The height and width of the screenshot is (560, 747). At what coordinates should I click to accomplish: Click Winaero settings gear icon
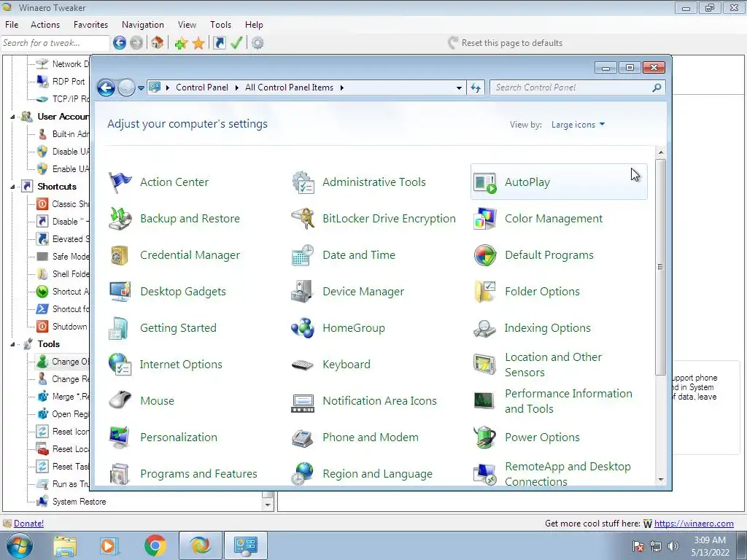pyautogui.click(x=258, y=43)
